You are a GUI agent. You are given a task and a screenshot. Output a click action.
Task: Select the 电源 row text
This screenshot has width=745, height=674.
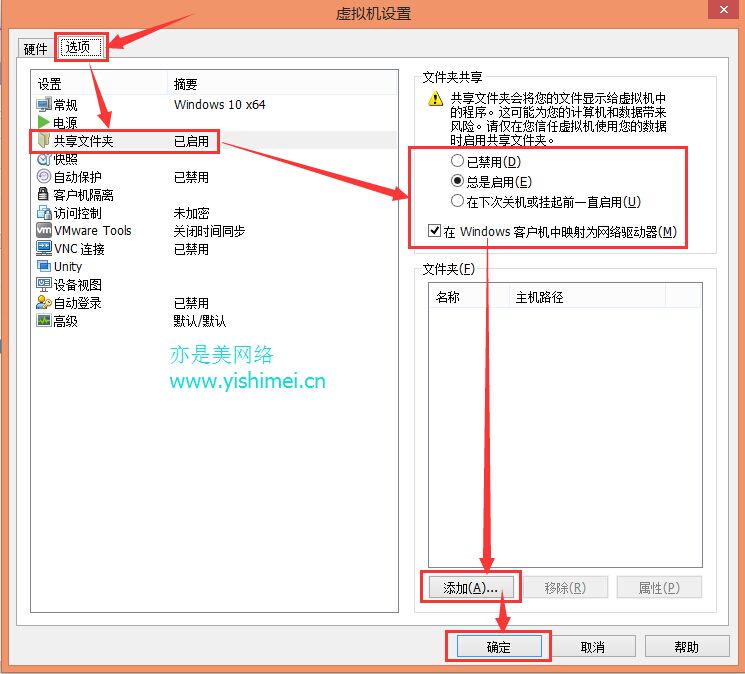coord(65,123)
